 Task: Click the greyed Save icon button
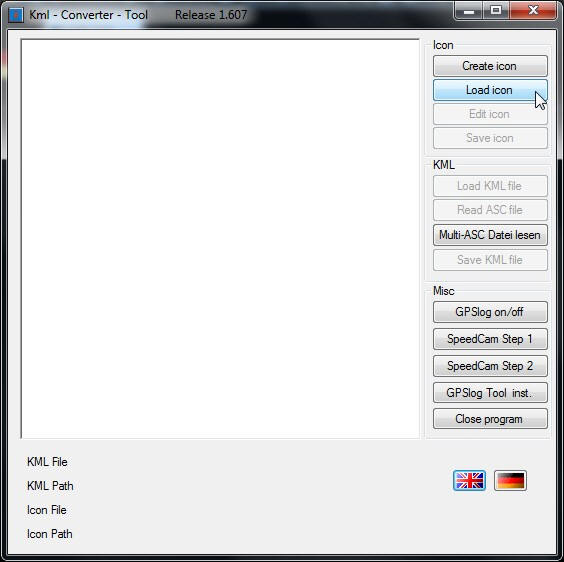(x=490, y=138)
